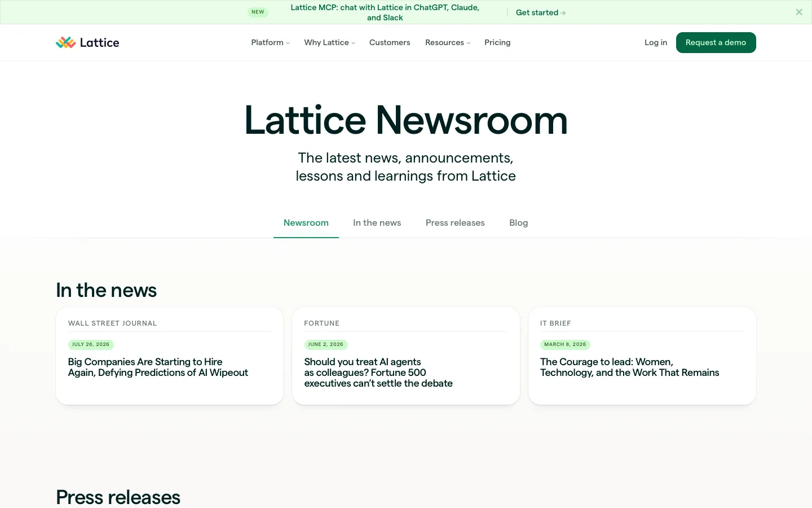Click the Press releases section heading
The image size is (812, 508).
click(118, 497)
